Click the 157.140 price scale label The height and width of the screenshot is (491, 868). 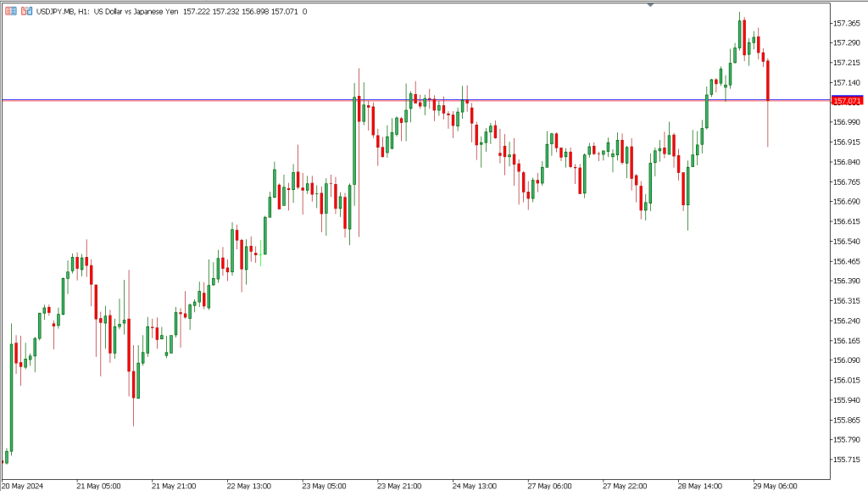tap(847, 82)
